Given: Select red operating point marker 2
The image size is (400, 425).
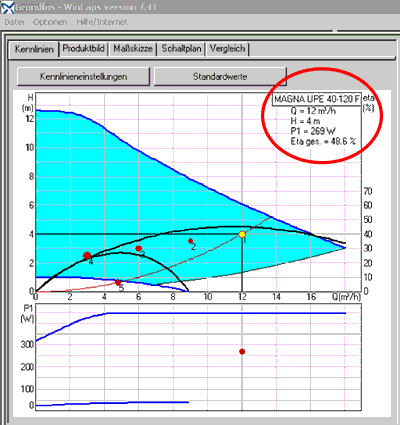Looking at the screenshot, I should click(190, 241).
